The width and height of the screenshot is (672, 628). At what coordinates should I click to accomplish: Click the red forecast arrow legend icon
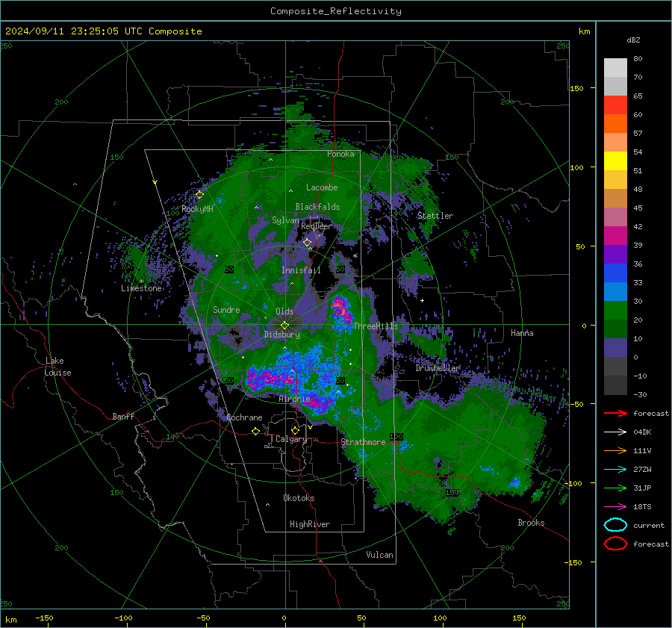click(615, 413)
